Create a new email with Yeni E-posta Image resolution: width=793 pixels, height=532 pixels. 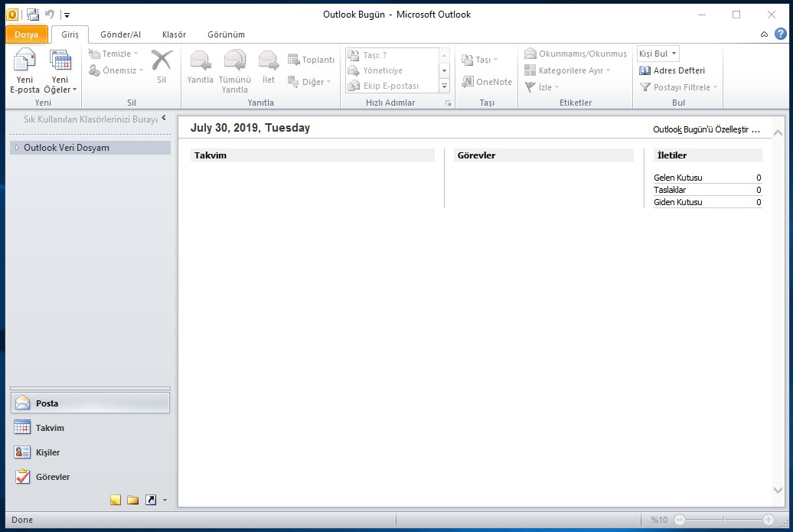click(x=24, y=70)
